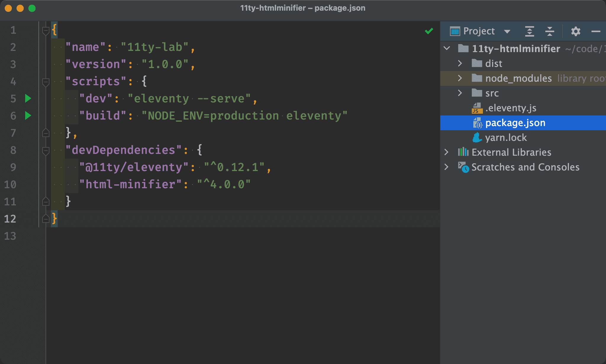This screenshot has height=364, width=606.
Task: Run the build script gutter icon
Action: click(x=28, y=115)
